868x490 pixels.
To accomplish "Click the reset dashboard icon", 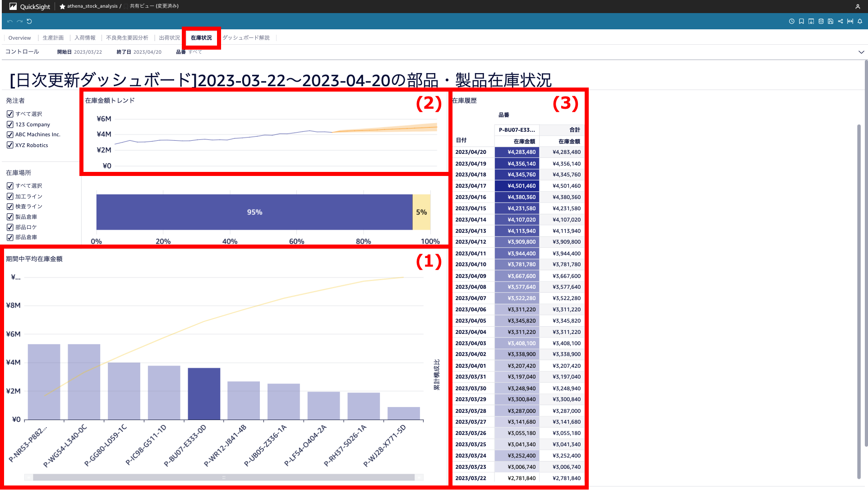I will click(x=29, y=21).
